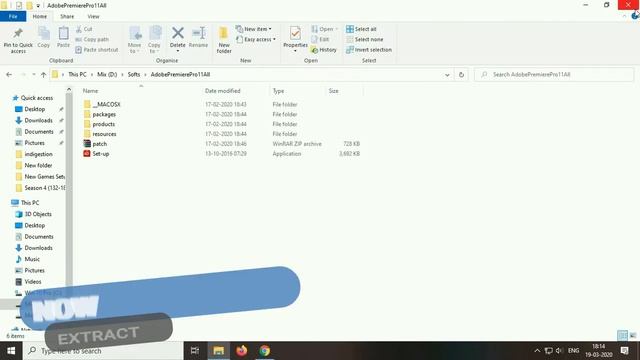Image resolution: width=640 pixels, height=360 pixels.
Task: Click Mix (D:) in address bar
Action: coord(107,74)
